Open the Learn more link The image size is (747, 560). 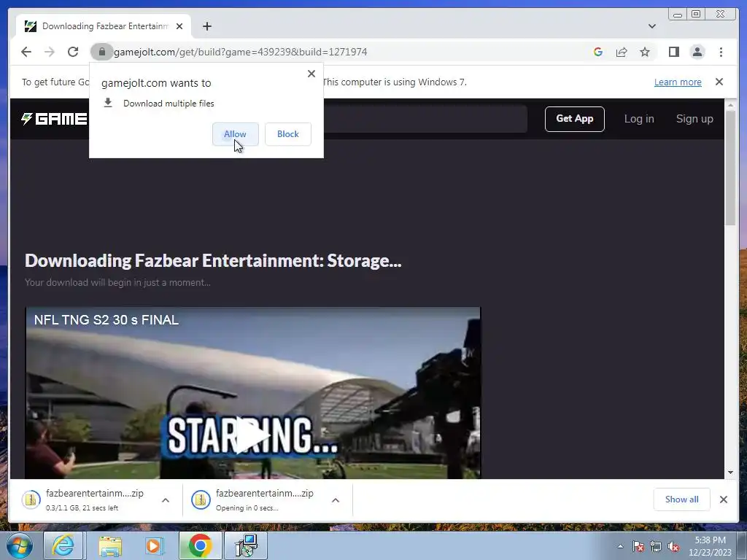tap(678, 82)
